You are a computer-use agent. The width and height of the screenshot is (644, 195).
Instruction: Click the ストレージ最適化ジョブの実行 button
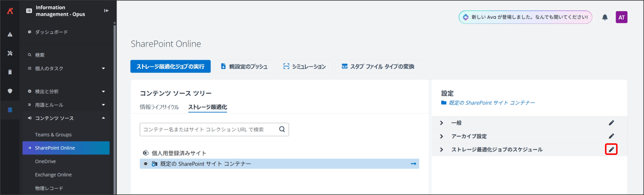(170, 67)
